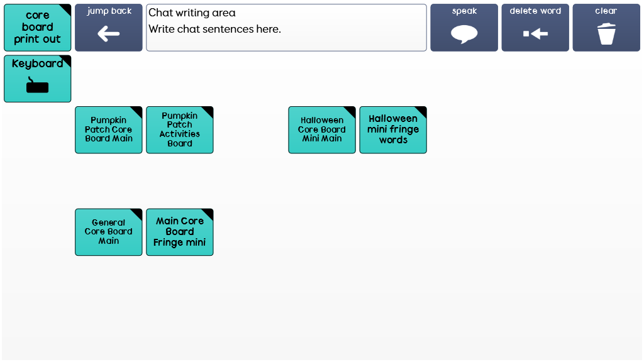Open Main Core Board Fringe mini
The height and width of the screenshot is (362, 644).
click(x=180, y=232)
